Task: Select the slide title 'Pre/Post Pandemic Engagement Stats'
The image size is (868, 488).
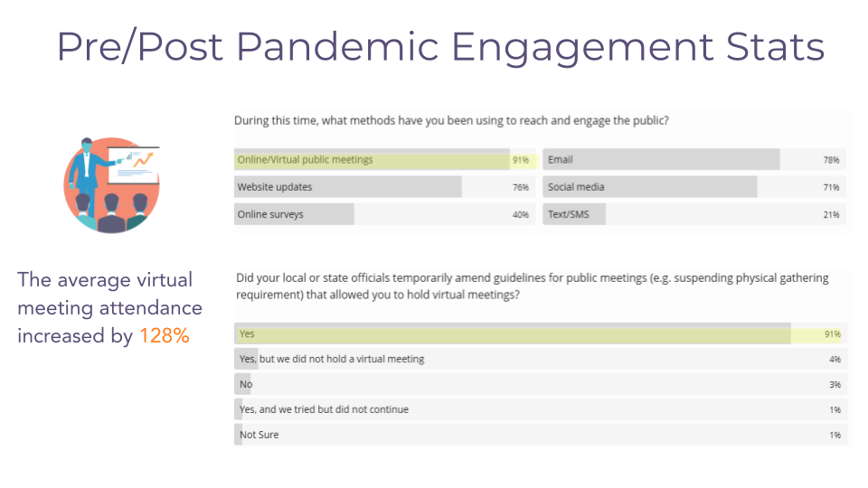Action: coord(440,47)
